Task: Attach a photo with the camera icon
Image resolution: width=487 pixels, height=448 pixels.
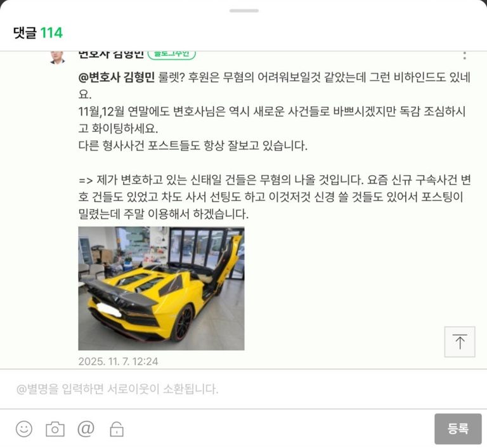Action: coord(55,430)
